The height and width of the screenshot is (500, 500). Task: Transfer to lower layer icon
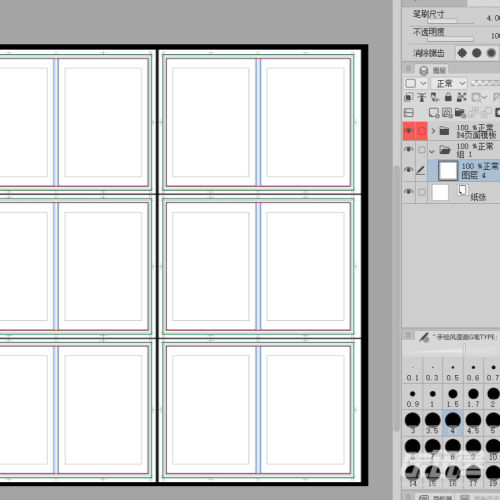pos(474,113)
